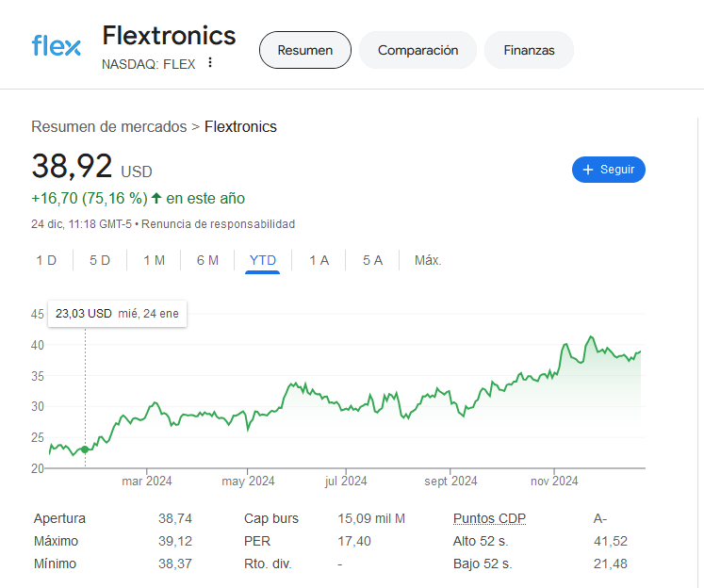The width and height of the screenshot is (704, 588).
Task: Switch to the Comparación tab
Action: click(x=418, y=50)
